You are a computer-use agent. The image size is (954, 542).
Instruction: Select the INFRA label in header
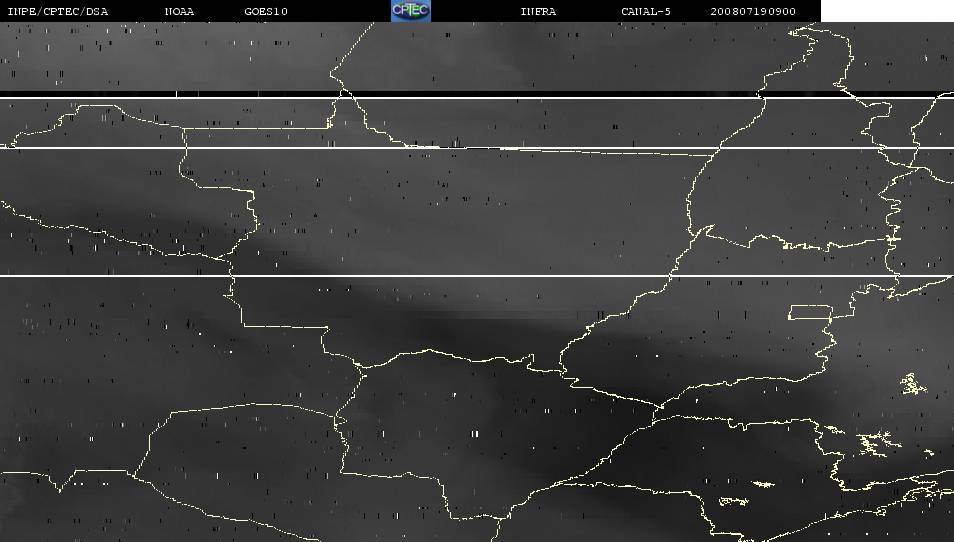point(538,12)
